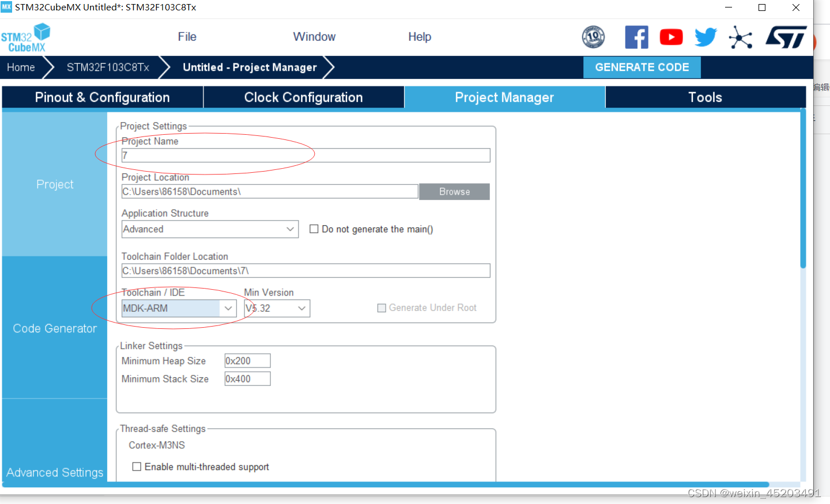Enable multi-threaded support checkbox

137,467
